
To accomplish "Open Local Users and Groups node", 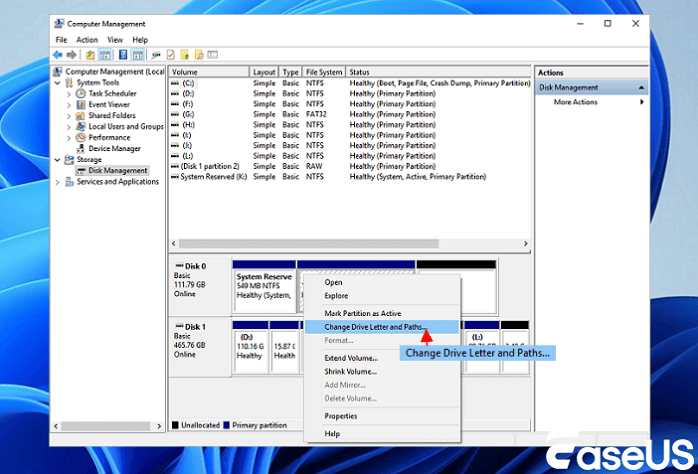I will click(x=125, y=126).
